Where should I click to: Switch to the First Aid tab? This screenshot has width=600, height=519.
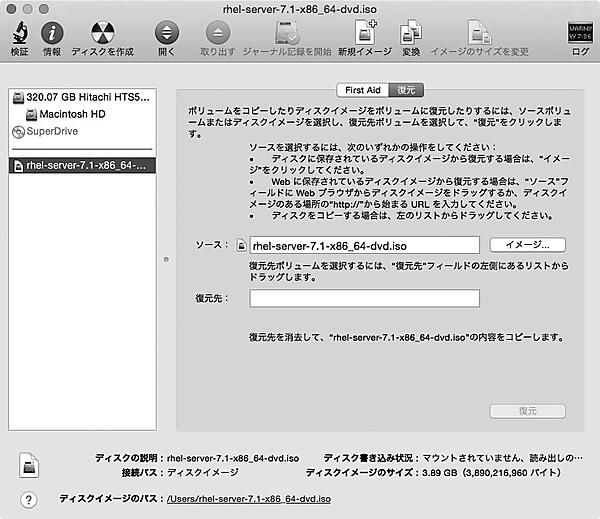[x=363, y=89]
